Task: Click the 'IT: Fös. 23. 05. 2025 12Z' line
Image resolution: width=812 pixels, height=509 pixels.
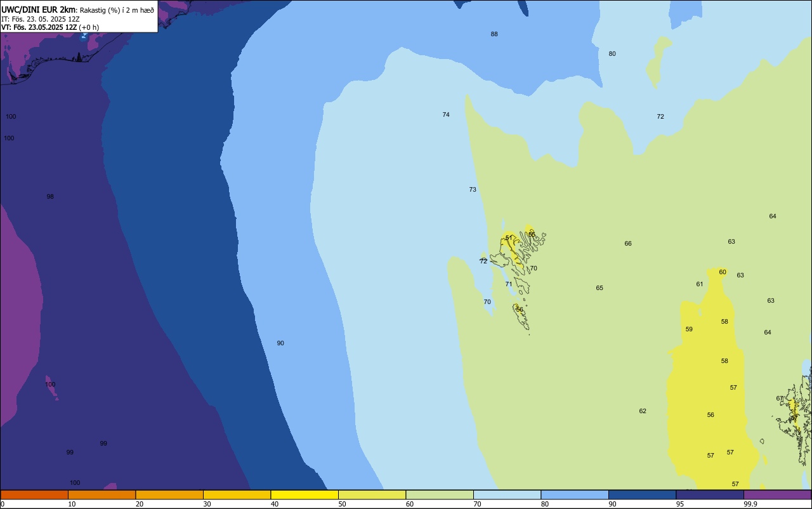Action: [x=41, y=19]
